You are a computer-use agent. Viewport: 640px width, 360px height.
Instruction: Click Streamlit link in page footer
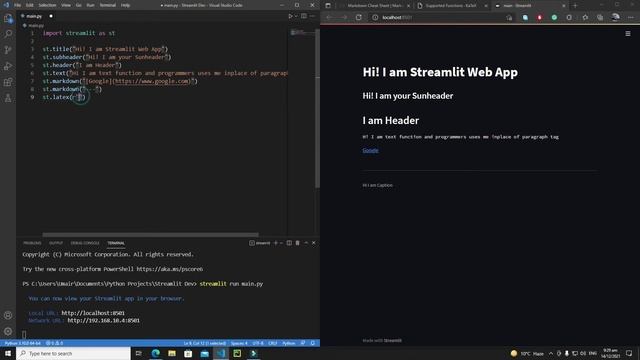coord(393,340)
